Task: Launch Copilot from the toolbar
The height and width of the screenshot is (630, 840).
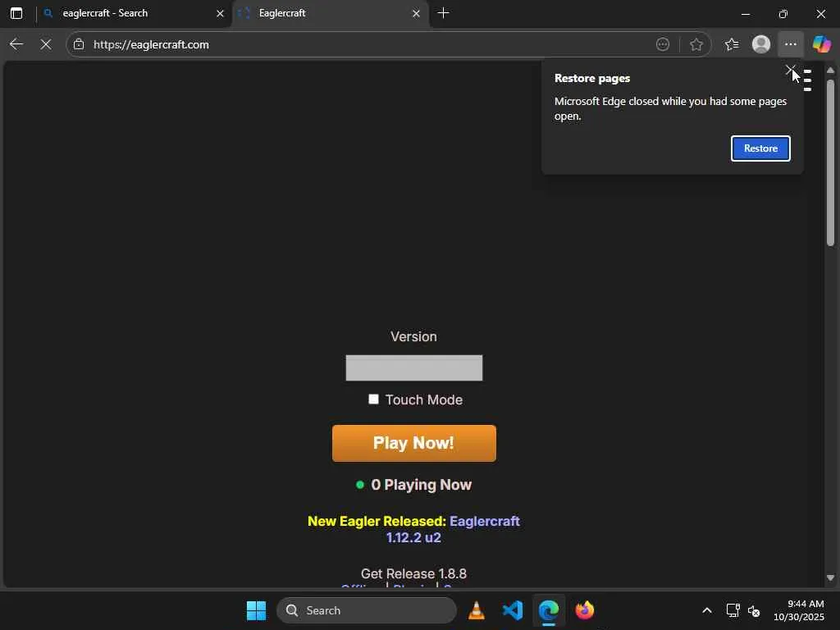Action: (x=821, y=44)
